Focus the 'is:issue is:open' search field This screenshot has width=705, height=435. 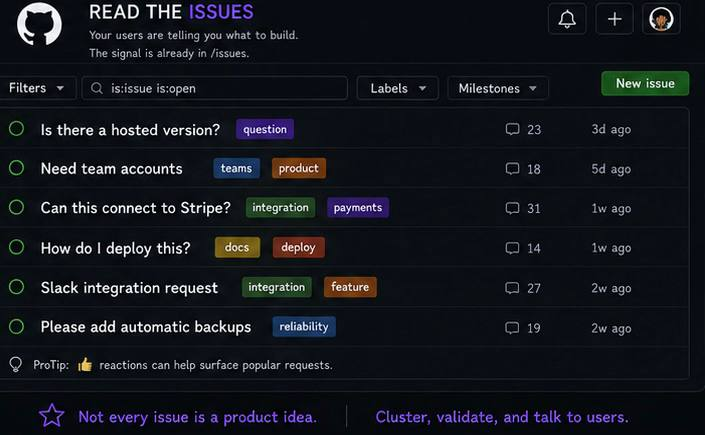[215, 88]
